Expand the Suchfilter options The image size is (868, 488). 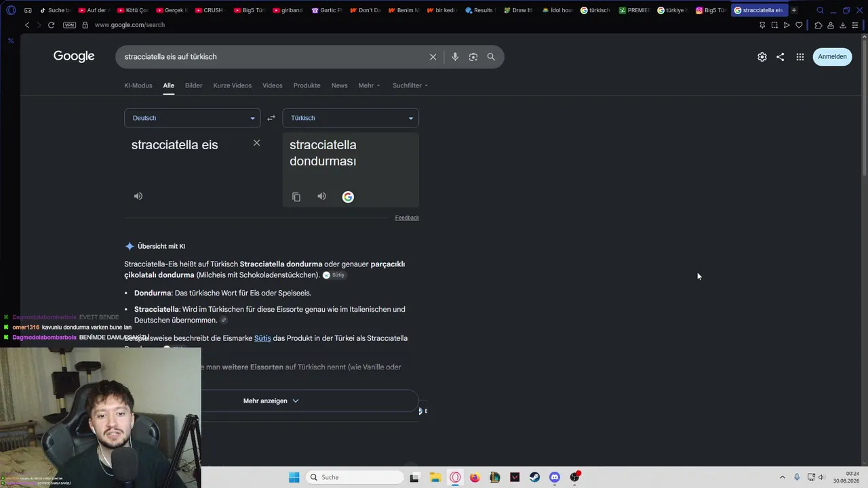pyautogui.click(x=410, y=85)
